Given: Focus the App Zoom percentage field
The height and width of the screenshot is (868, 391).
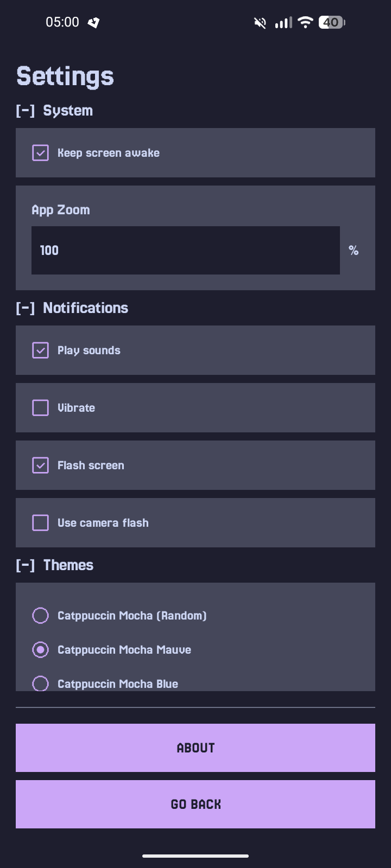Looking at the screenshot, I should pyautogui.click(x=186, y=250).
